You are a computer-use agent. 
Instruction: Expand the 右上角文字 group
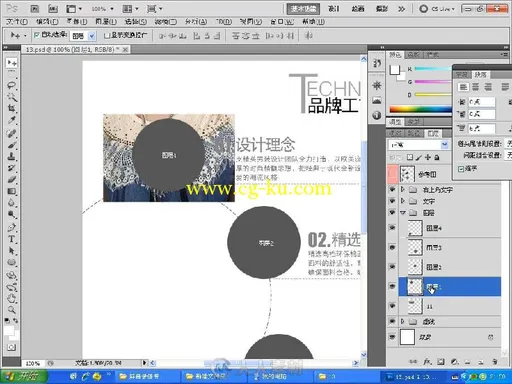coord(403,189)
